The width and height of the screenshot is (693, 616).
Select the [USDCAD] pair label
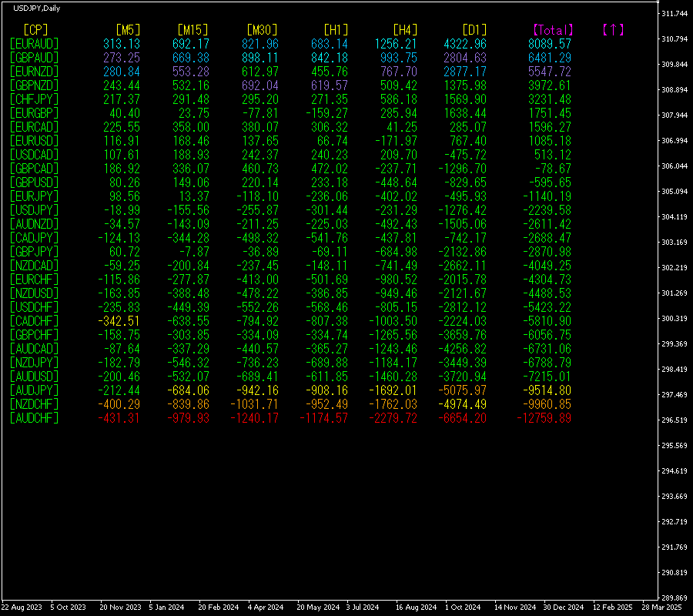tap(34, 155)
